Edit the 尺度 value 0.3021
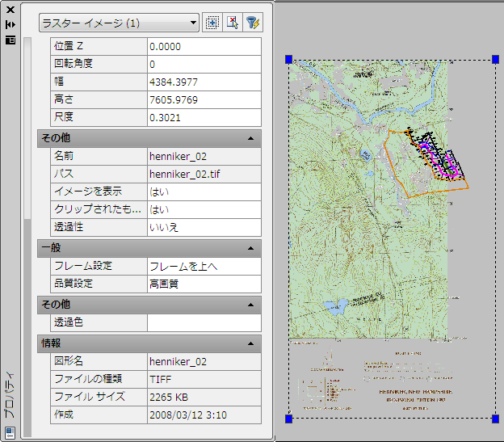This screenshot has width=504, height=442. click(204, 118)
